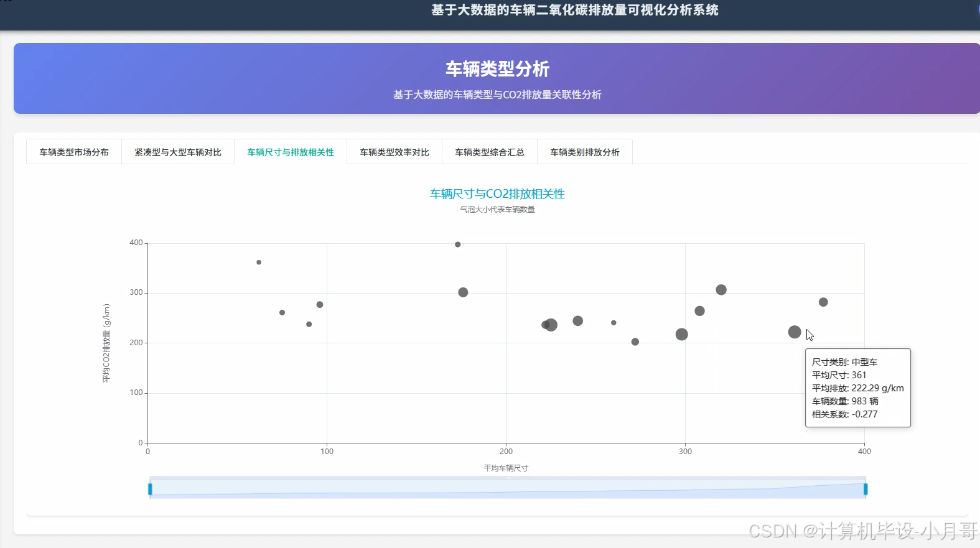Click tooltip line 相关系数: -0.277
This screenshot has width=980, height=548.
(845, 414)
